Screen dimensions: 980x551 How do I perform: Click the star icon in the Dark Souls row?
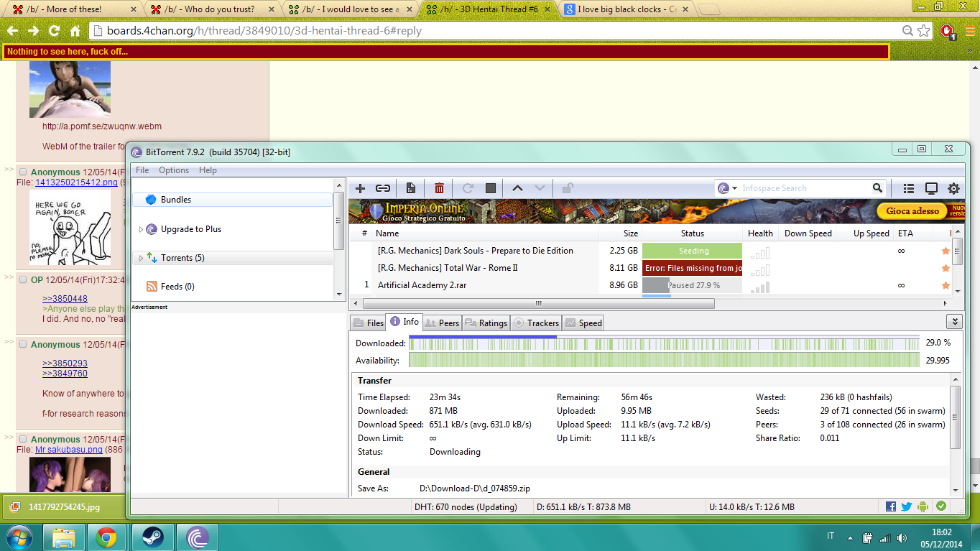click(x=946, y=251)
